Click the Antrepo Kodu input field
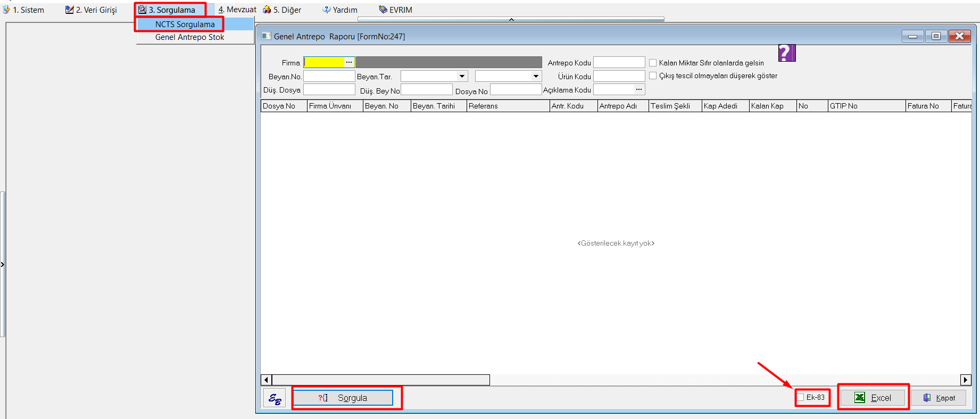The height and width of the screenshot is (419, 980). pos(619,63)
